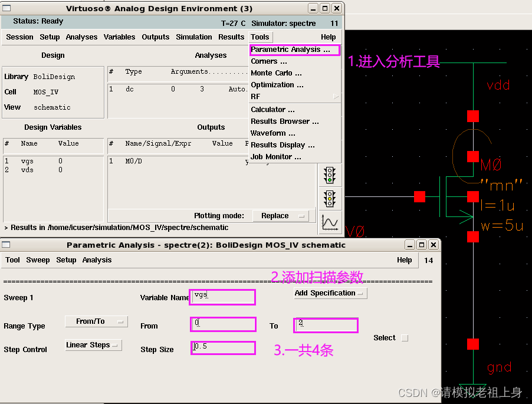Select the MOSFET gate terminal red square
Screen dimensions: 532x404
tap(419, 196)
